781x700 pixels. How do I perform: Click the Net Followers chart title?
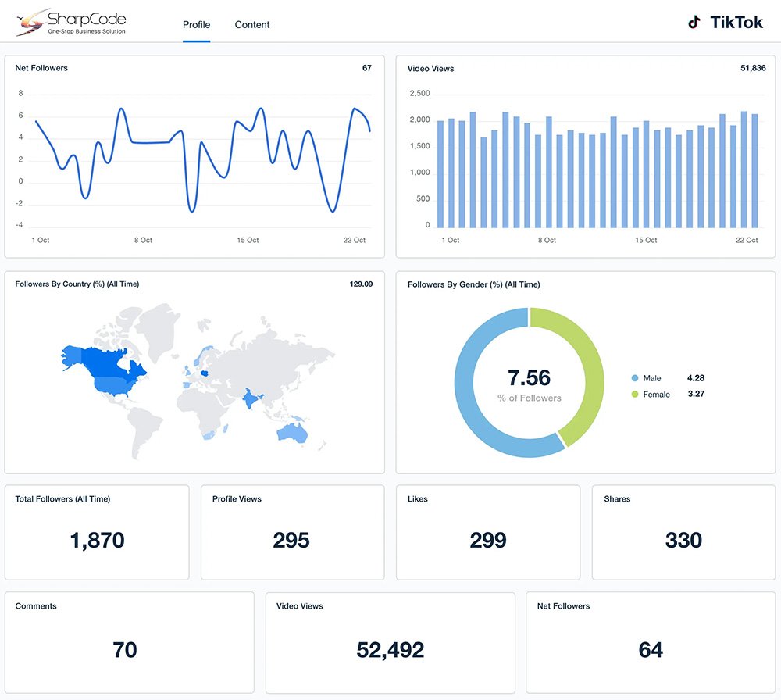pos(41,68)
